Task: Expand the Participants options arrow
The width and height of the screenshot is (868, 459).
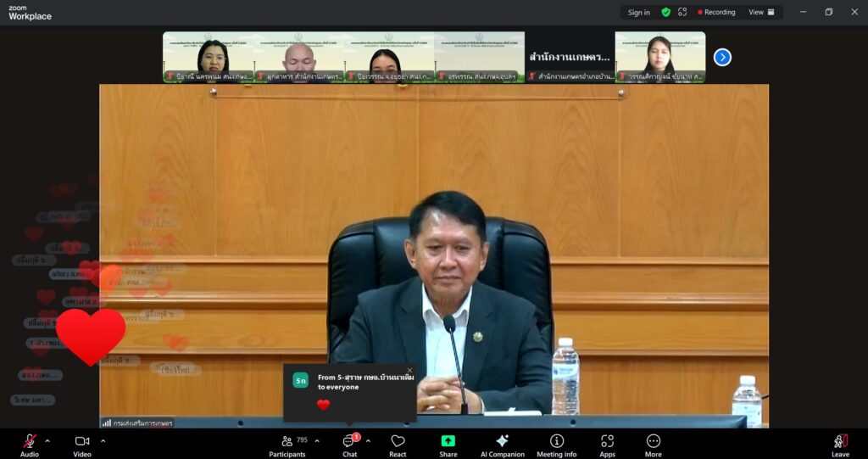Action: pyautogui.click(x=317, y=440)
